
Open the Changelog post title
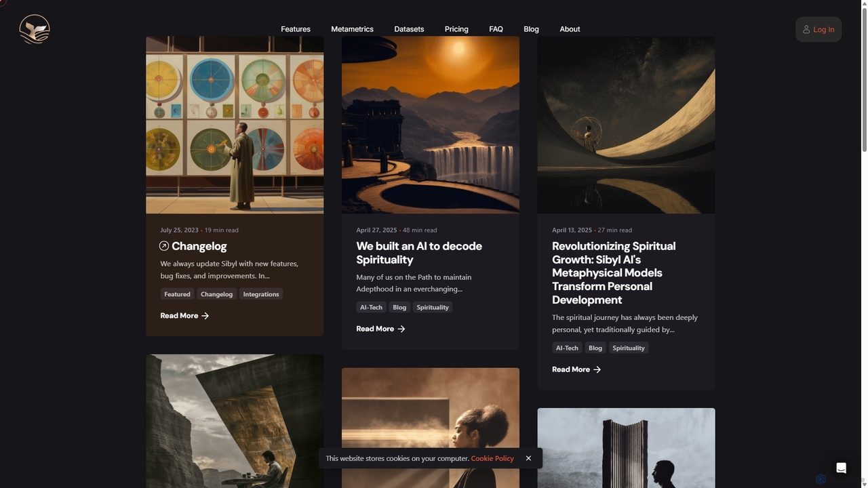pyautogui.click(x=199, y=246)
